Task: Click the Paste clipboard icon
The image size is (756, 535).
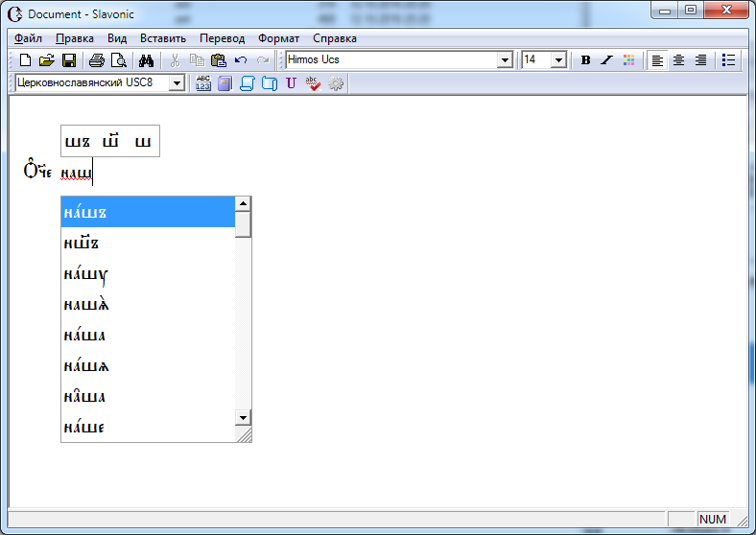Action: (219, 60)
